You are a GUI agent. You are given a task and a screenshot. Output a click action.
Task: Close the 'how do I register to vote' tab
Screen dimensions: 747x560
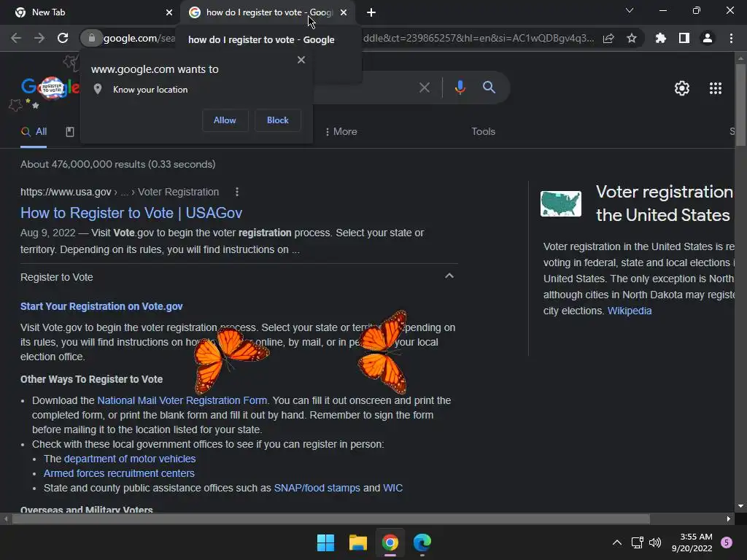tap(344, 12)
